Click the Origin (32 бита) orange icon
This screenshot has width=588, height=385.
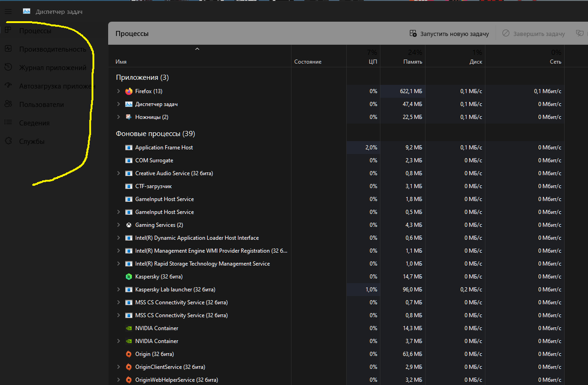[x=128, y=354]
